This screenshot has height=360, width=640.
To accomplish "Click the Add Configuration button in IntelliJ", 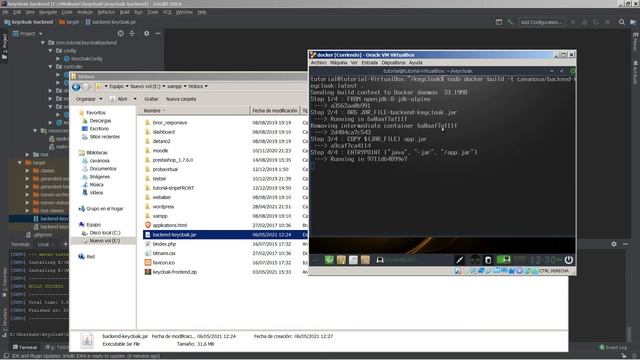I will coord(541,22).
